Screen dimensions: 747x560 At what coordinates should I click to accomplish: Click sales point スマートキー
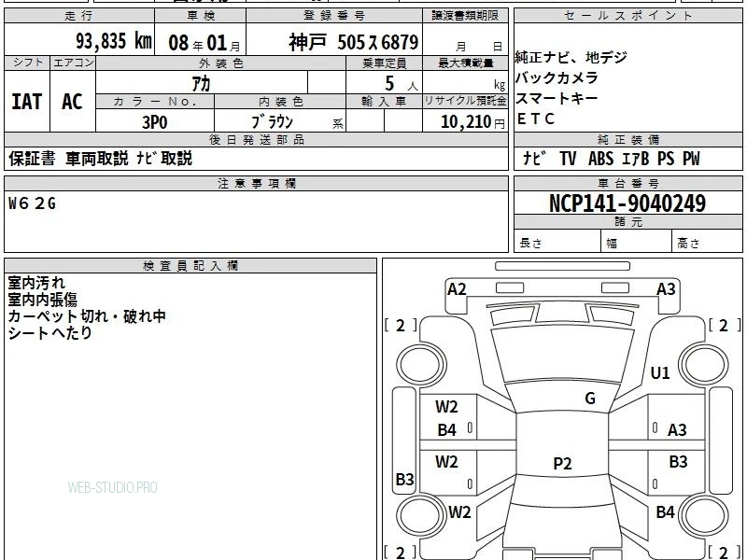pos(557,98)
